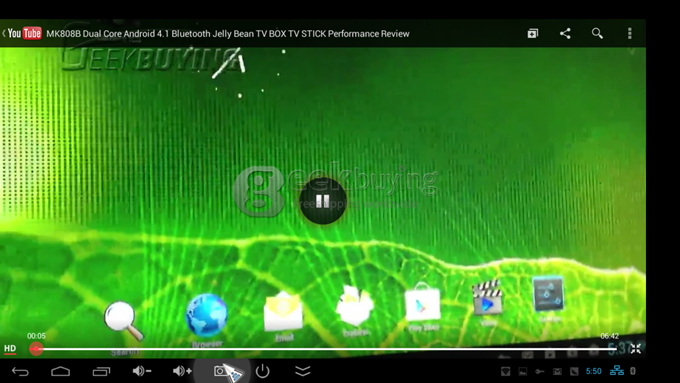
Task: Open recent apps list
Action: [101, 371]
